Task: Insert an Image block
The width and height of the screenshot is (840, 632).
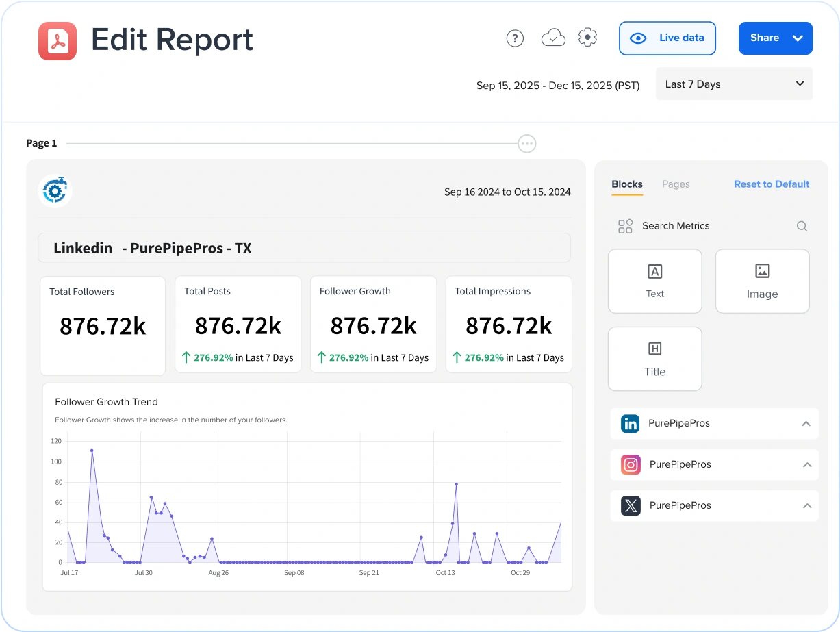Action: click(x=762, y=281)
